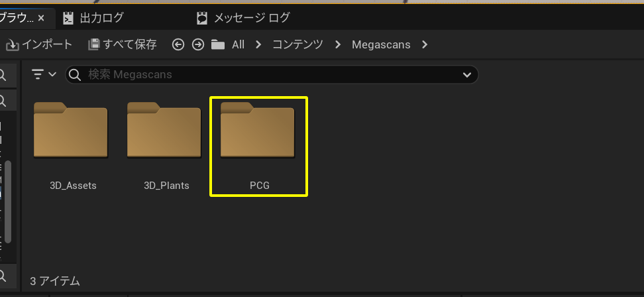
Task: Expand chevron after All in breadcrumb
Action: tap(258, 44)
